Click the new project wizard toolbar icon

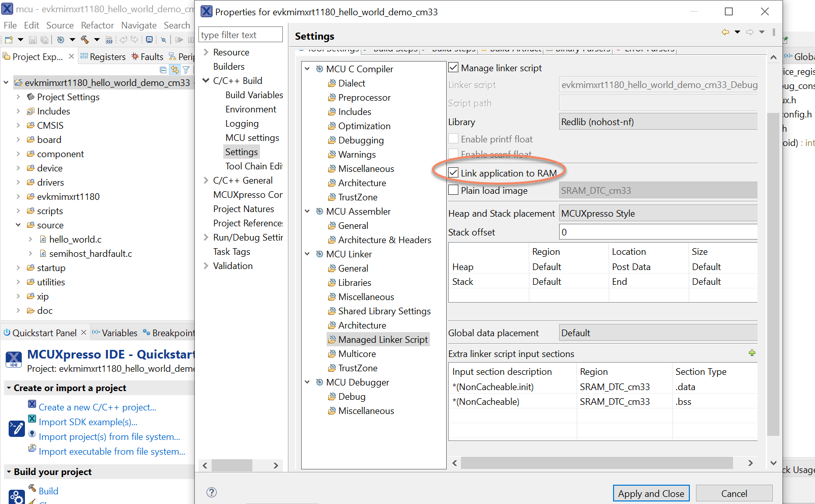(x=9, y=39)
